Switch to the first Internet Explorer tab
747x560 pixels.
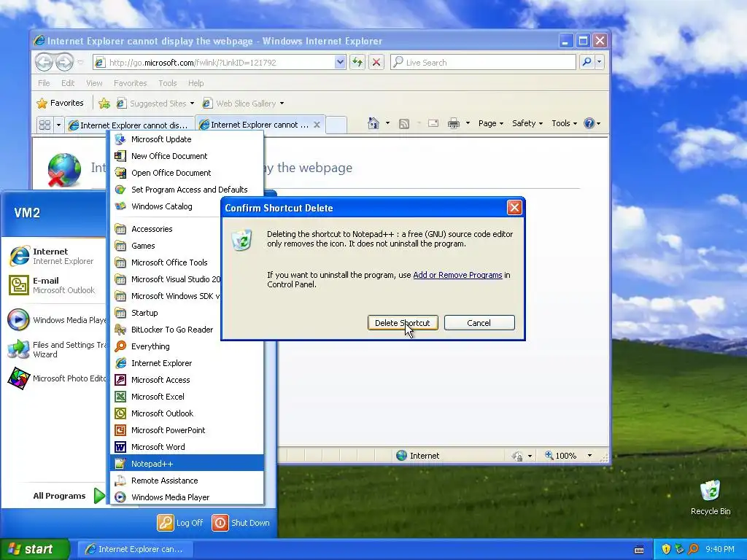click(128, 125)
